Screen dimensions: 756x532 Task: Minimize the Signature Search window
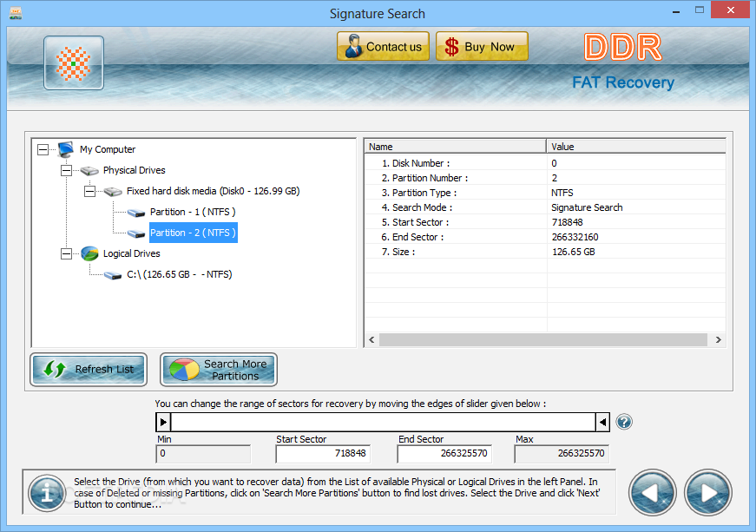pos(676,11)
